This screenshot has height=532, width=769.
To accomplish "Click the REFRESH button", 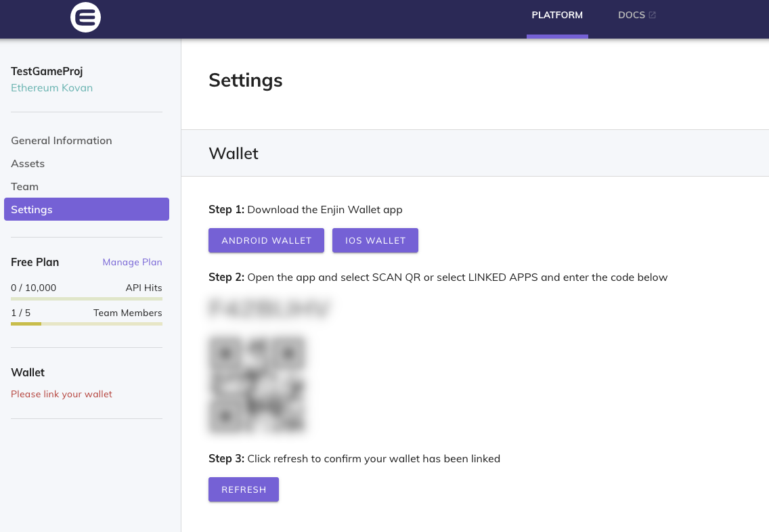I will coord(244,489).
